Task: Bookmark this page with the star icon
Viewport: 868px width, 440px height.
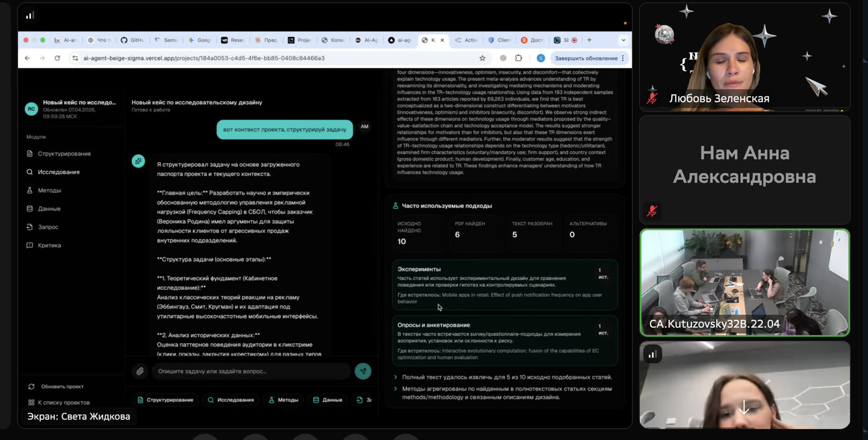Action: [x=482, y=58]
